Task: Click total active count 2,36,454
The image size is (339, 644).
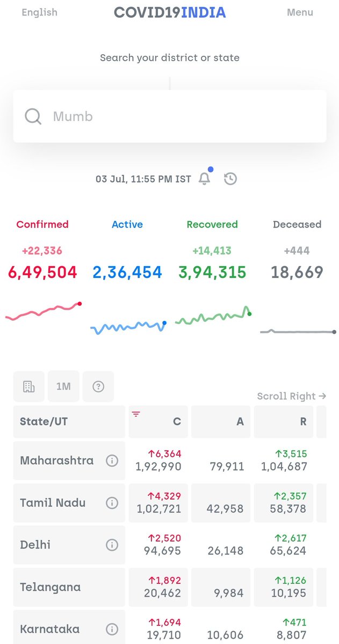Action: tap(127, 272)
